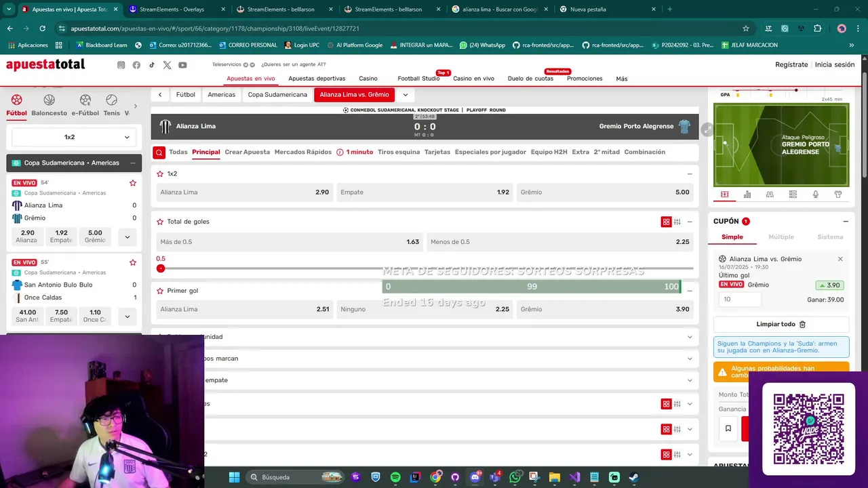Open the Facebook social icon in header
Image resolution: width=868 pixels, height=488 pixels.
(136, 65)
